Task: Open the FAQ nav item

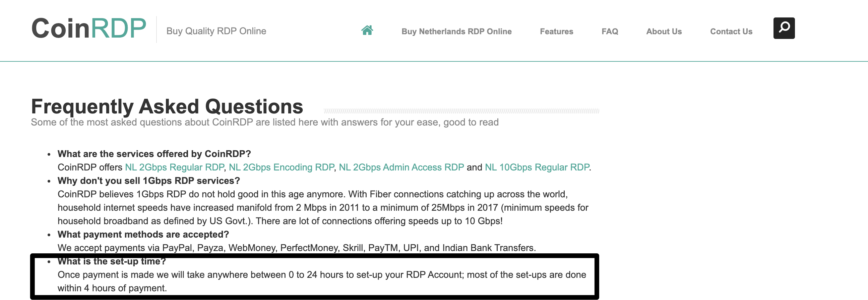Action: [610, 32]
